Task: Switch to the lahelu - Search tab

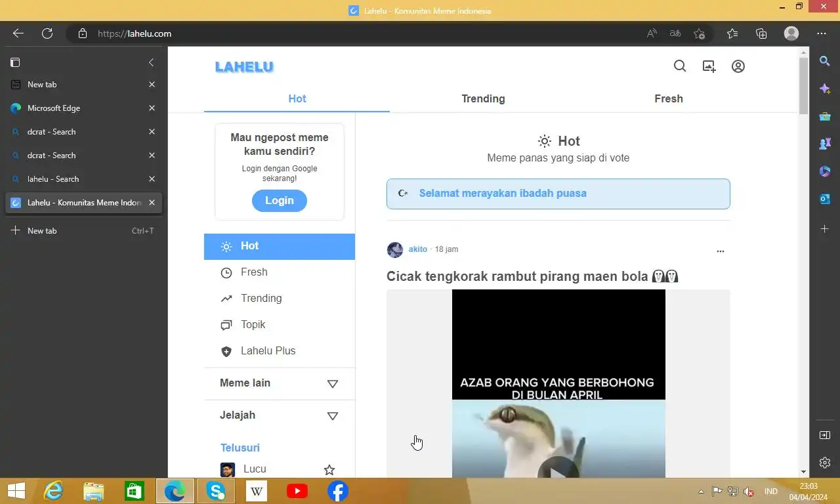Action: pyautogui.click(x=83, y=179)
